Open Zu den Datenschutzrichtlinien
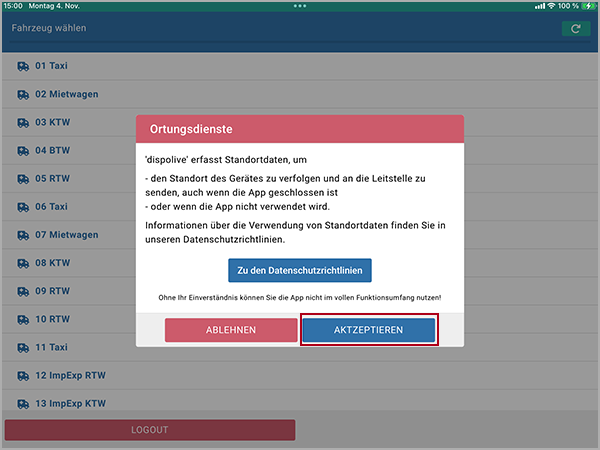 coord(300,271)
